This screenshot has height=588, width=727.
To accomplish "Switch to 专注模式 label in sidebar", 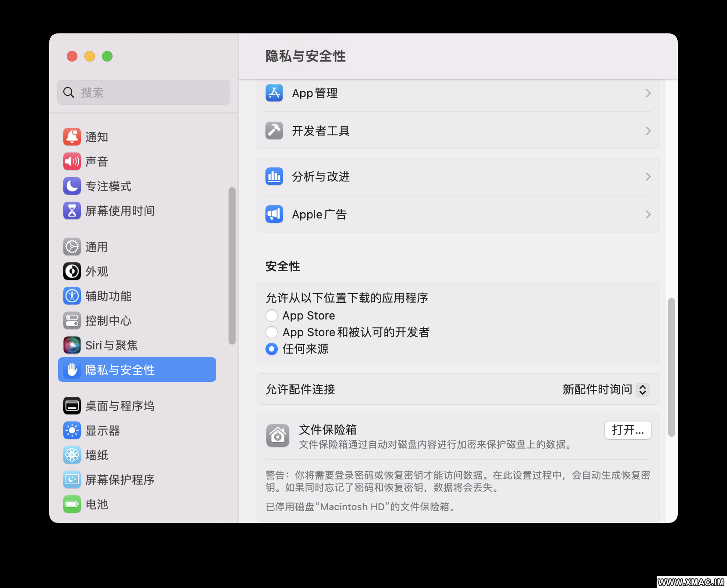I will pyautogui.click(x=108, y=186).
